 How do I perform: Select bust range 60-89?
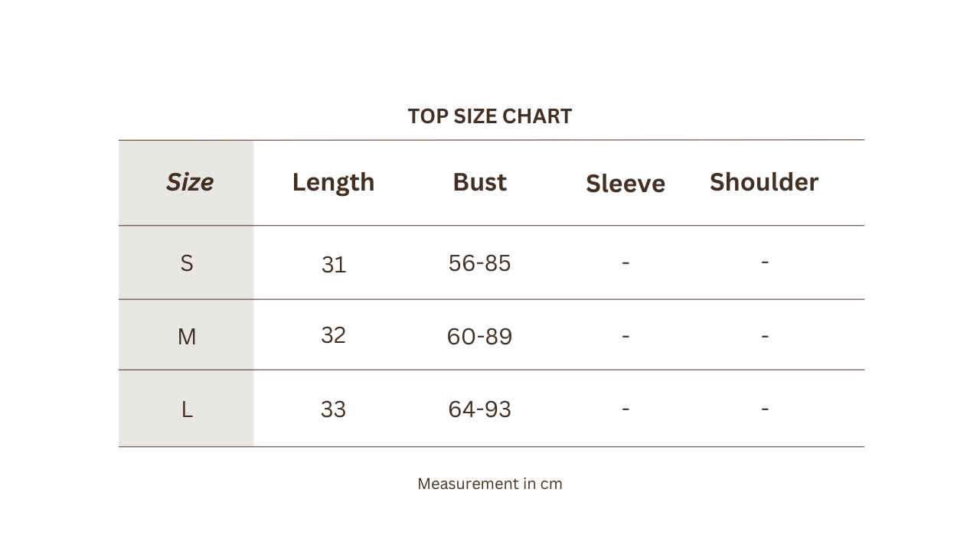[x=480, y=337]
